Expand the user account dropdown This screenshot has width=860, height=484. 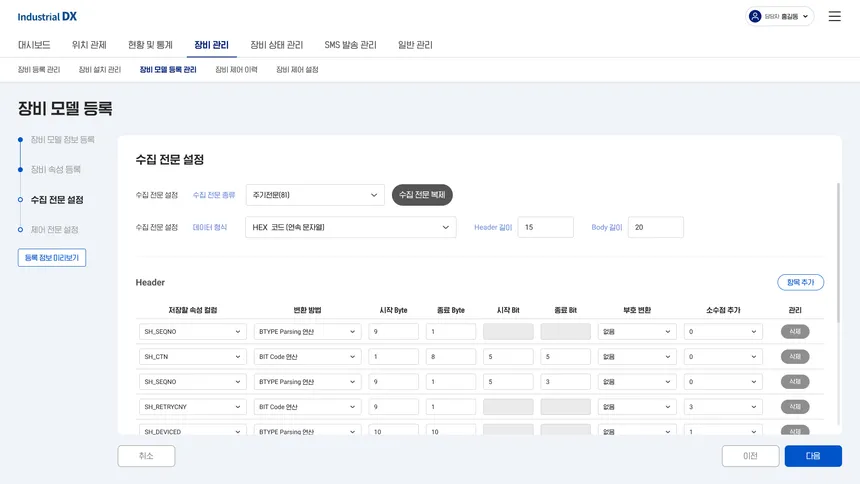(779, 16)
